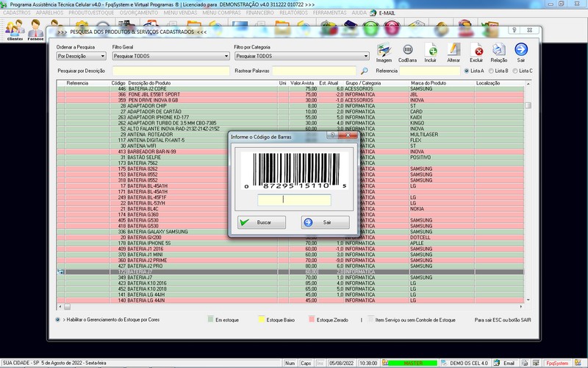Click the Alterar edit icon

453,52
